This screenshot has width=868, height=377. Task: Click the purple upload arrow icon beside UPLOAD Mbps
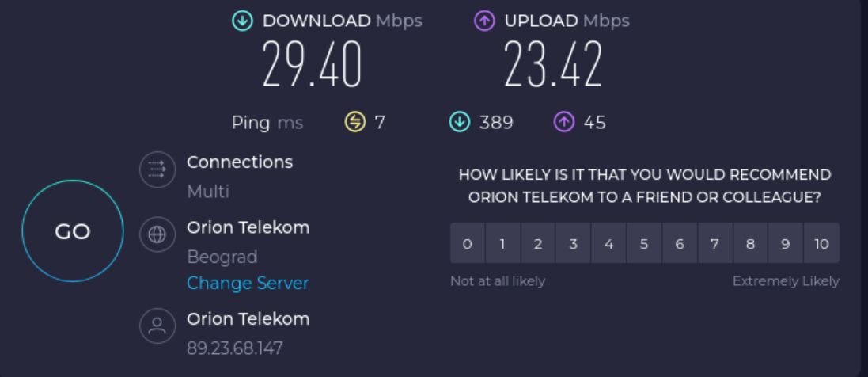click(484, 21)
